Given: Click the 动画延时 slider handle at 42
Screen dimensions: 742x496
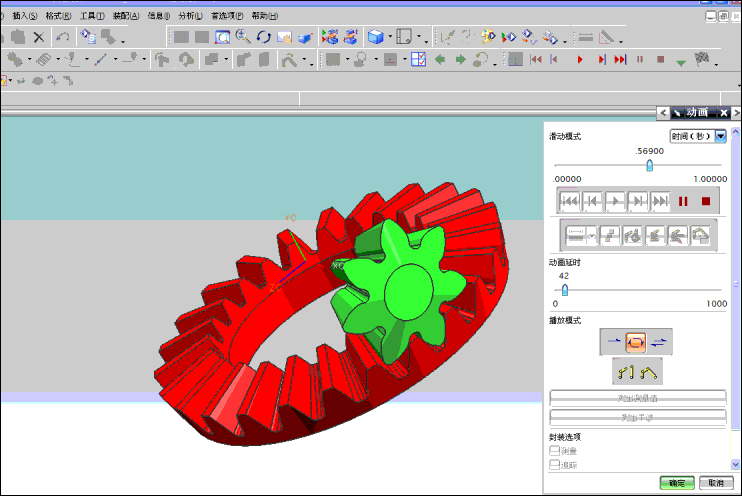Looking at the screenshot, I should pyautogui.click(x=565, y=290).
